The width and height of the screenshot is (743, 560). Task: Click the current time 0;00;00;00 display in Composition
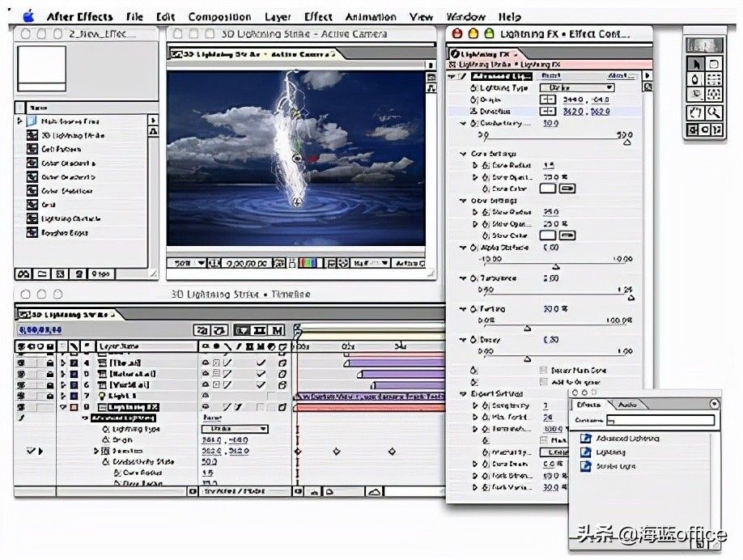246,263
